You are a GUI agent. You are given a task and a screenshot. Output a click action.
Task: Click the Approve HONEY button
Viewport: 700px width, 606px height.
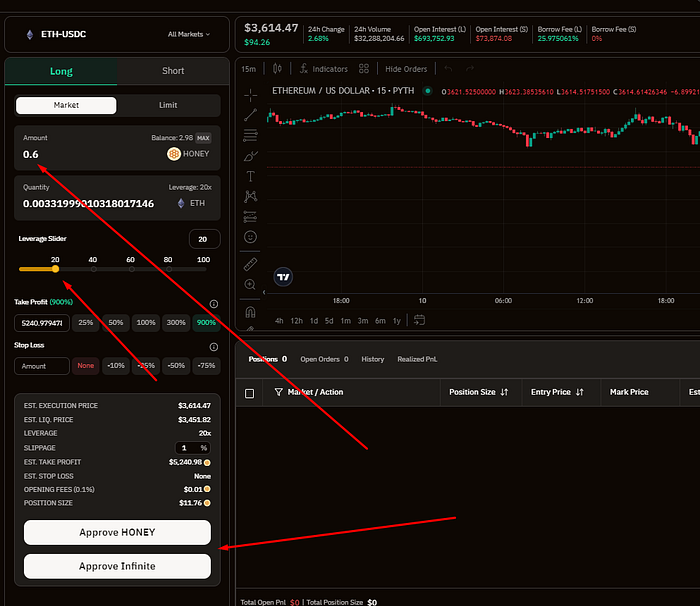[117, 532]
